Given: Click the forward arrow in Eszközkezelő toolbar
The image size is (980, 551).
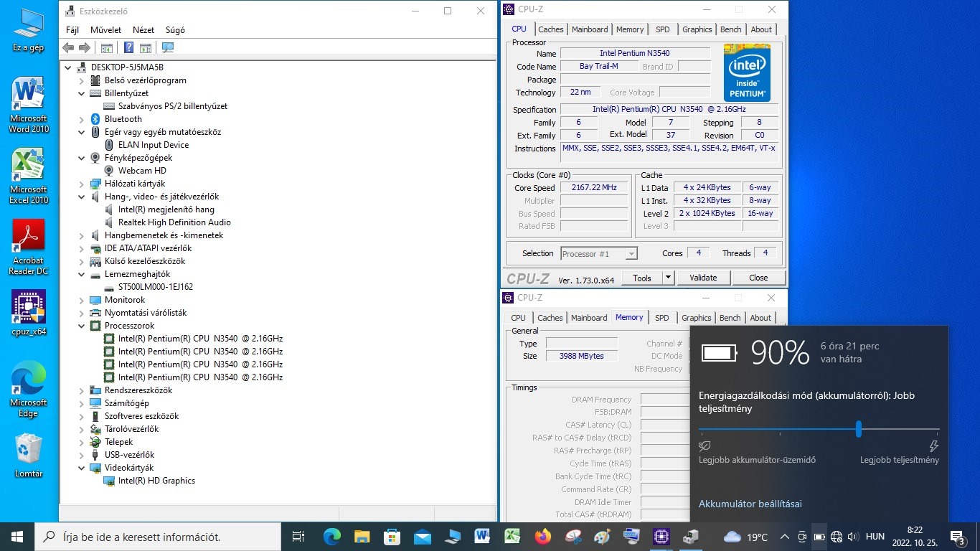Looking at the screenshot, I should [x=85, y=48].
